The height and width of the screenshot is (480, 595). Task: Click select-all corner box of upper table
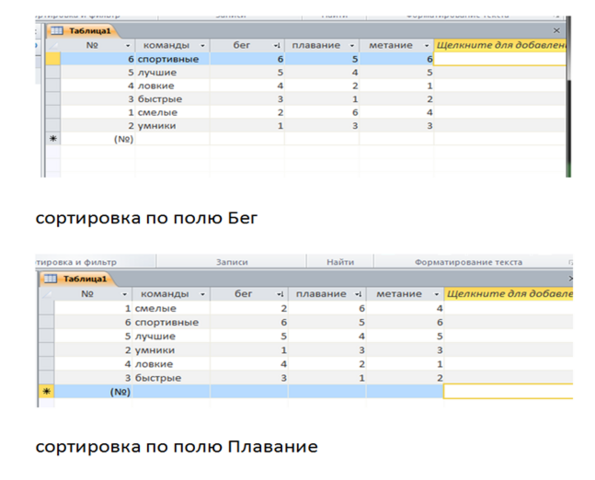click(52, 46)
